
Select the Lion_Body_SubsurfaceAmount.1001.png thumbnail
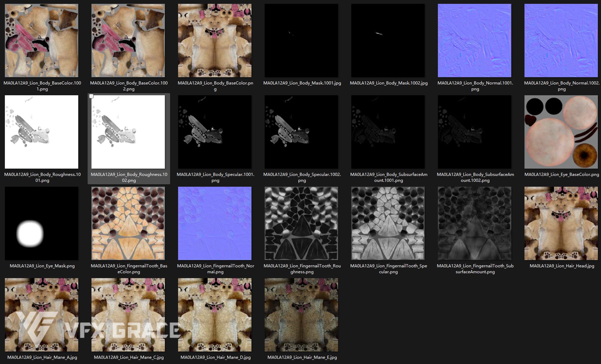coord(388,132)
